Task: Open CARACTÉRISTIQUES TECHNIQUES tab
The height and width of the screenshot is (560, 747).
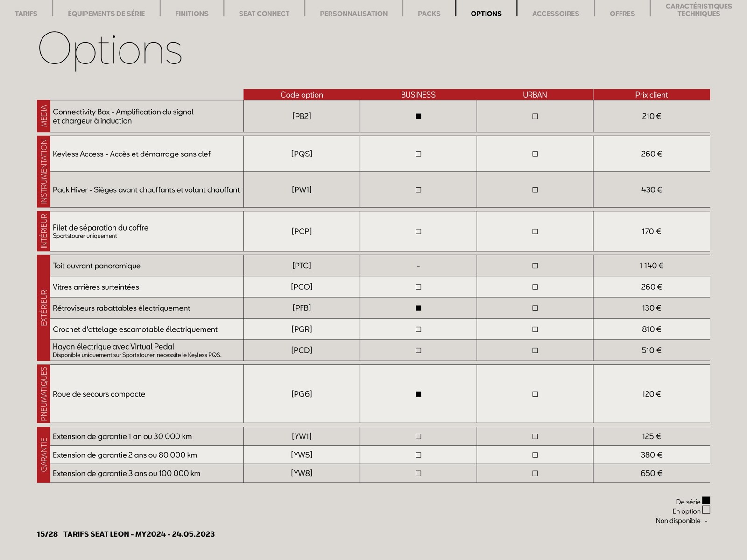Action: tap(698, 10)
